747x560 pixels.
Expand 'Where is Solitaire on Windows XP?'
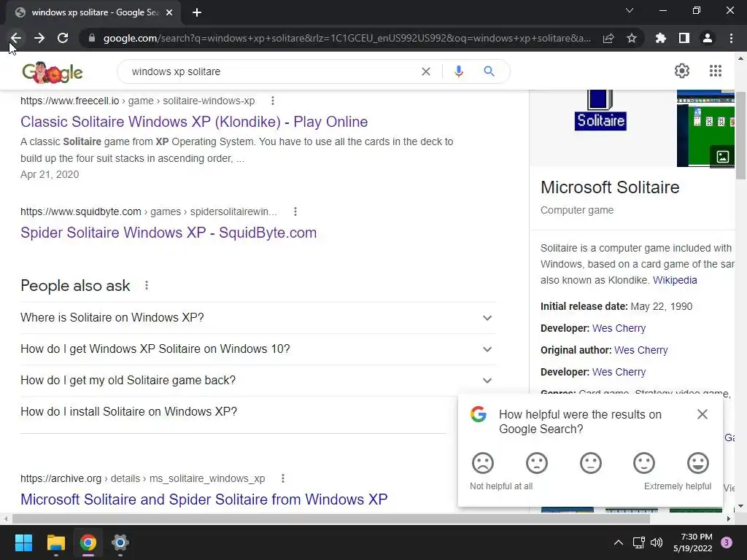[x=258, y=318]
